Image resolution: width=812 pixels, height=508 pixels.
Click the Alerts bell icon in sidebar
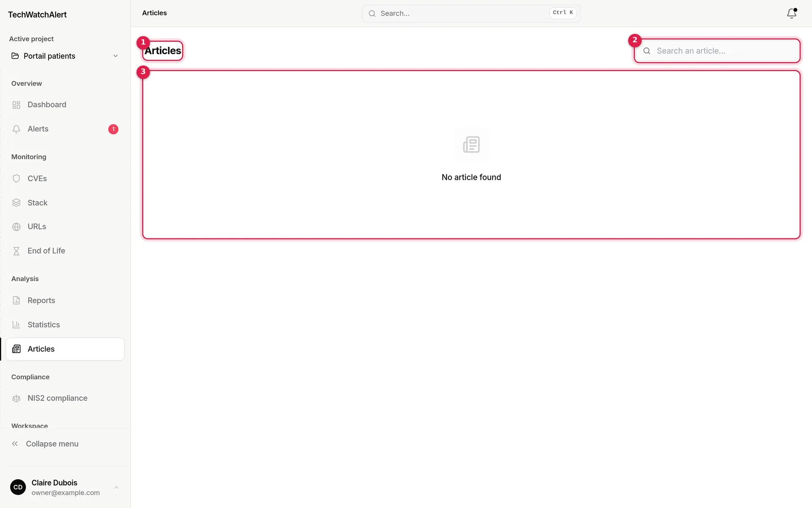point(16,129)
